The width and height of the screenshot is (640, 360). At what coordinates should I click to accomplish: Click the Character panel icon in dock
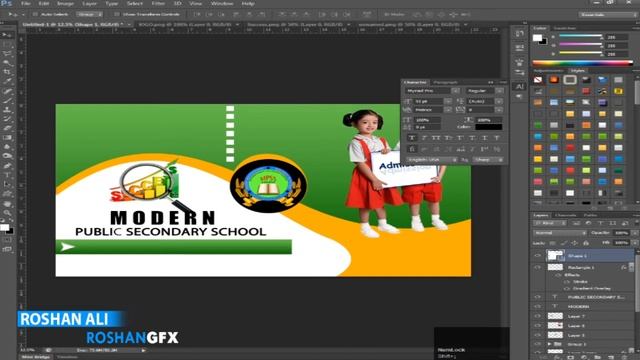coord(520,87)
